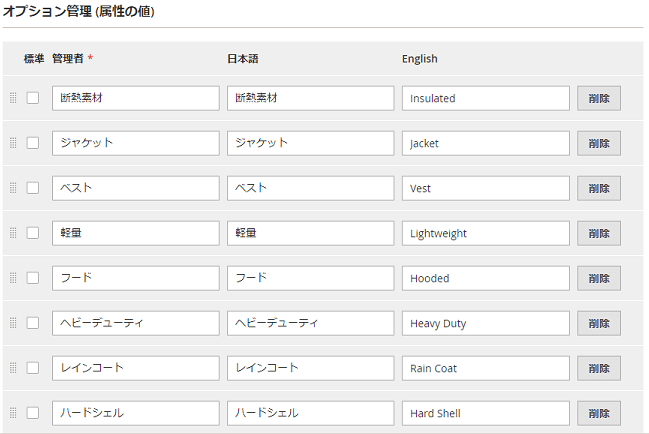Viewport: 649px width, 434px height.
Task: Click the drag handle for the Hooded row
Action: (x=13, y=278)
